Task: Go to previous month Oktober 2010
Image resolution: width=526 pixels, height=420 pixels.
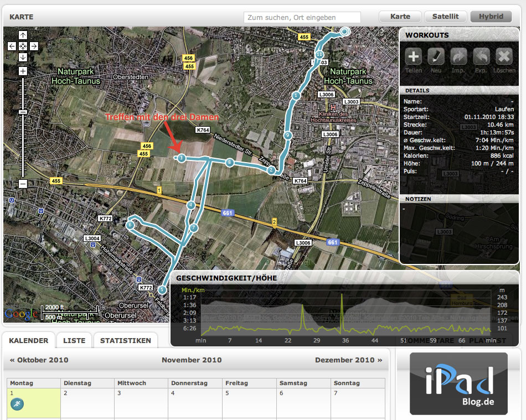Action: (x=39, y=360)
